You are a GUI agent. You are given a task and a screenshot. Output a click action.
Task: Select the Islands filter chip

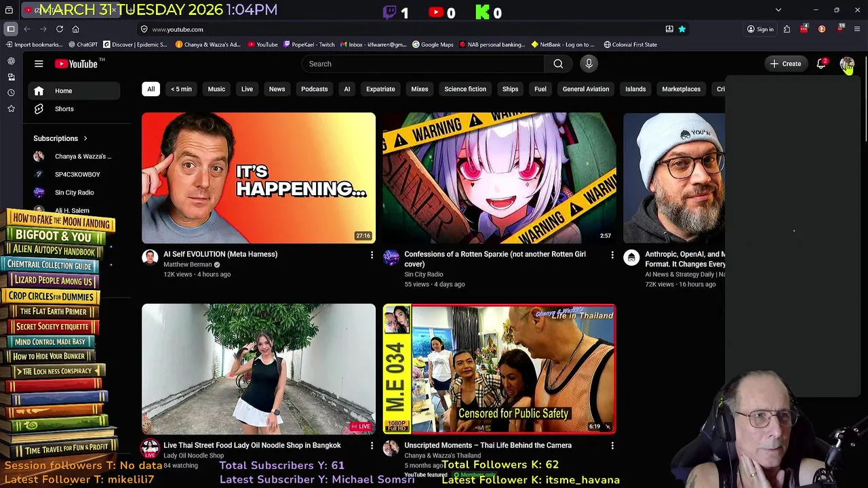coord(635,89)
